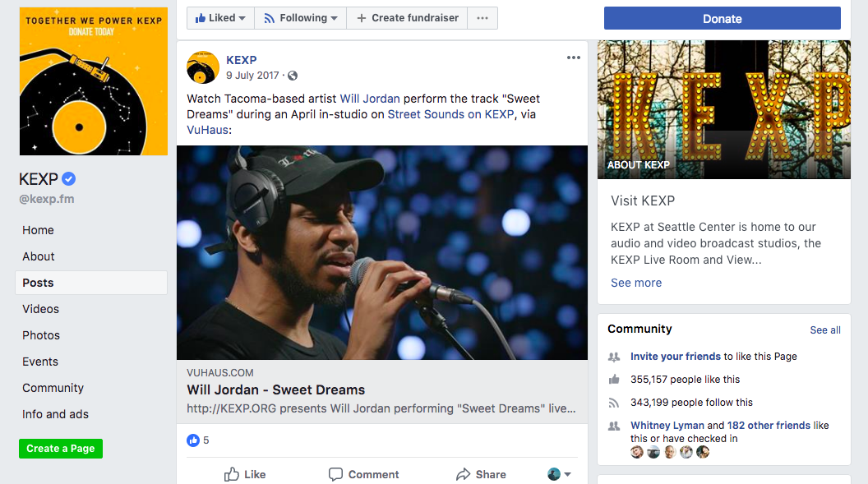Open the KEXP turntable profile picture
The height and width of the screenshot is (484, 868).
click(94, 81)
